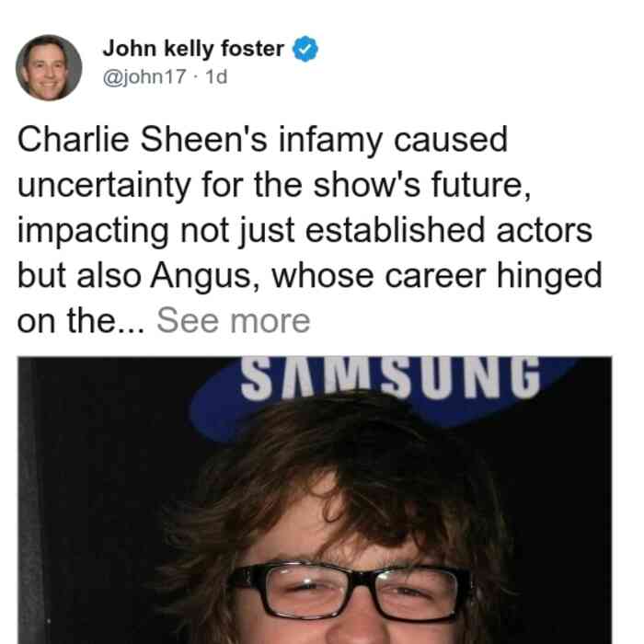Click the phrase "show's future" in the post
644x644 pixels.
(422, 185)
